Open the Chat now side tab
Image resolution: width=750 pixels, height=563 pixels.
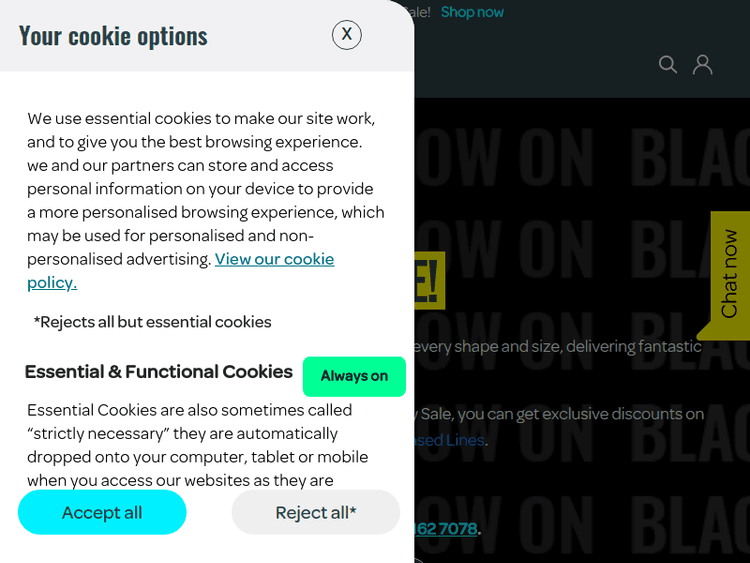pos(730,274)
